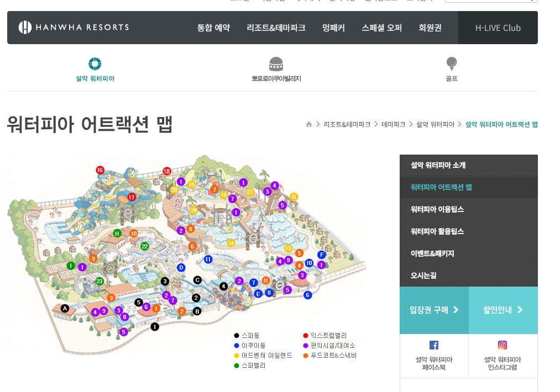Click orange marker 11 on the map
The width and height of the screenshot is (560, 392).
[x=266, y=280]
